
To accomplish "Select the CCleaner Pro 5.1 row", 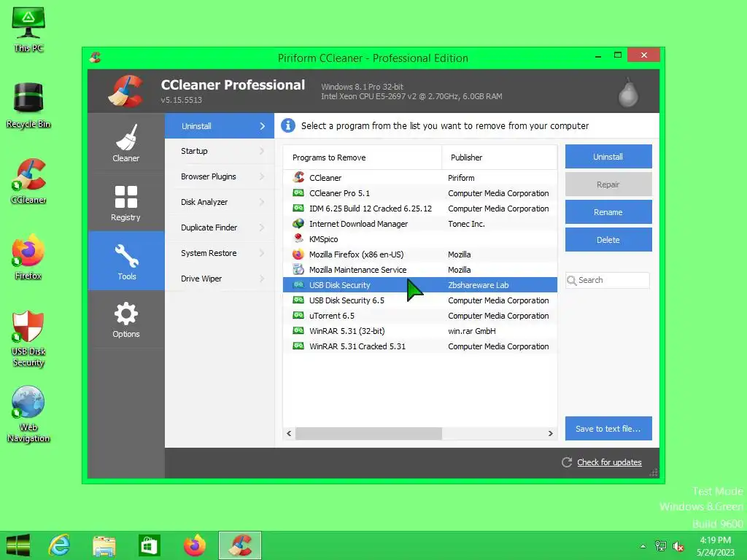I will pyautogui.click(x=420, y=192).
